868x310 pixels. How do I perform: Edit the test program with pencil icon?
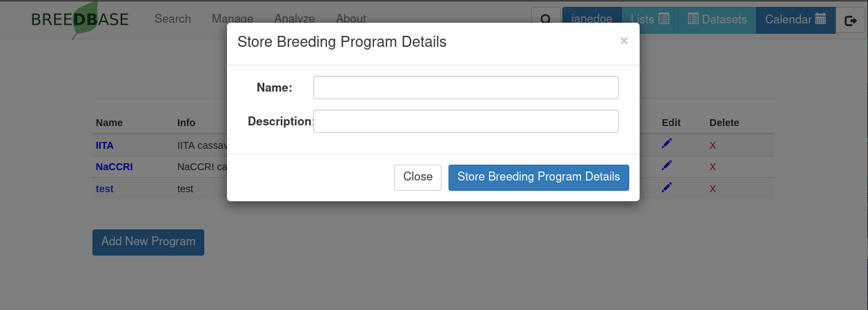coord(667,188)
